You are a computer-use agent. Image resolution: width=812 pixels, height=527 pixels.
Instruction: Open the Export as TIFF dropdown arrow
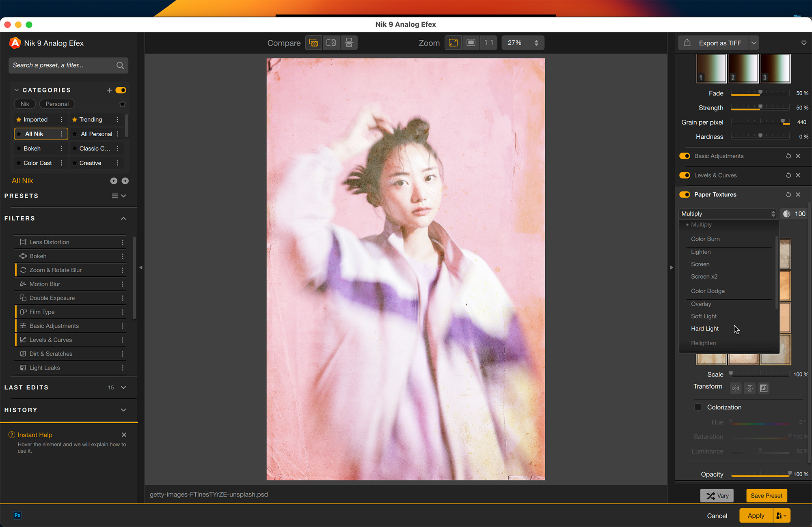(x=754, y=43)
